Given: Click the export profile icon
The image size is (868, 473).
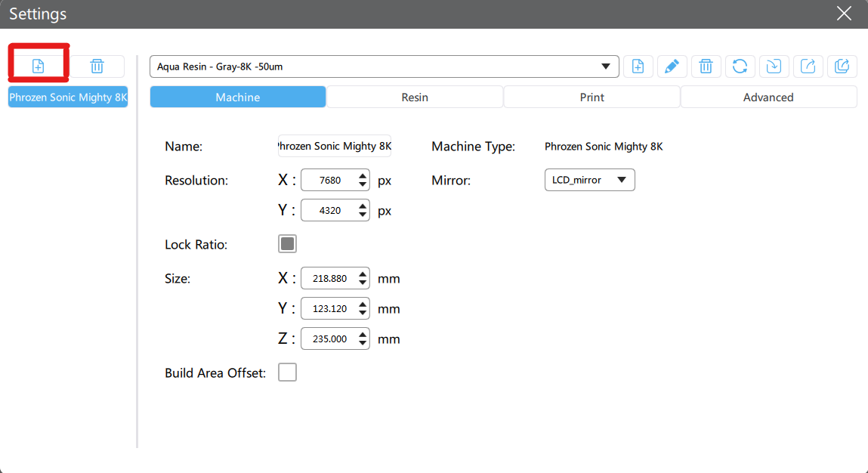Looking at the screenshot, I should (808, 66).
